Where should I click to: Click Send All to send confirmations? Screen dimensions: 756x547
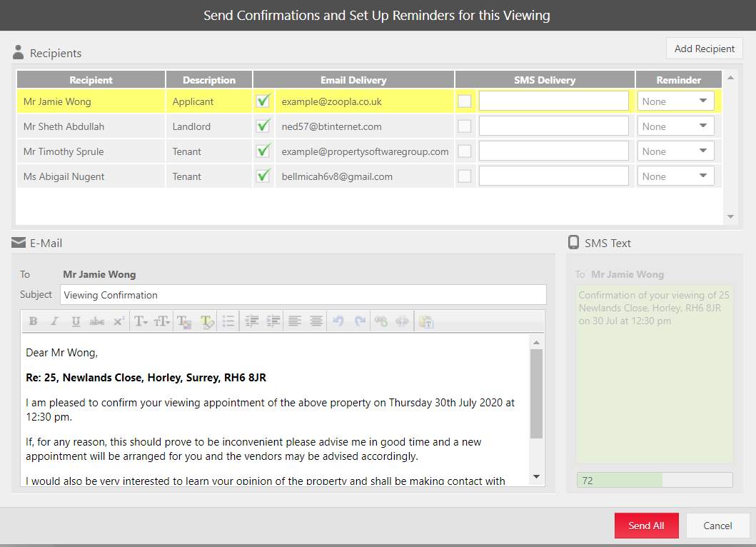point(647,526)
